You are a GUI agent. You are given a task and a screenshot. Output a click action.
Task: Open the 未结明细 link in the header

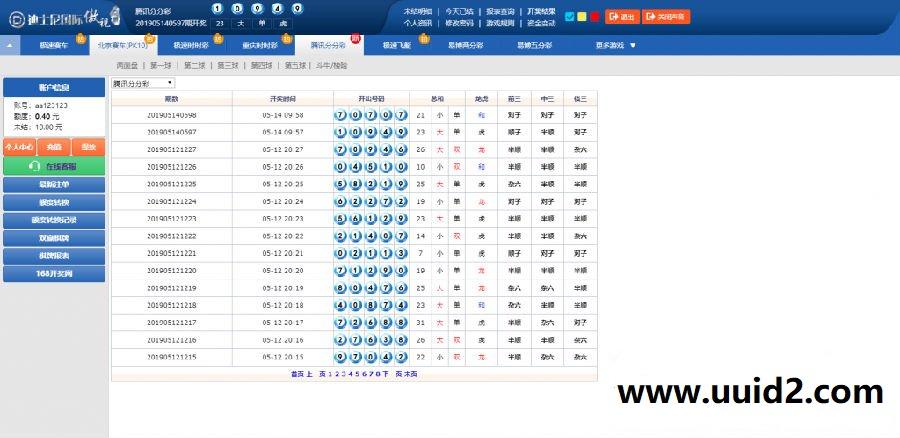click(x=418, y=11)
